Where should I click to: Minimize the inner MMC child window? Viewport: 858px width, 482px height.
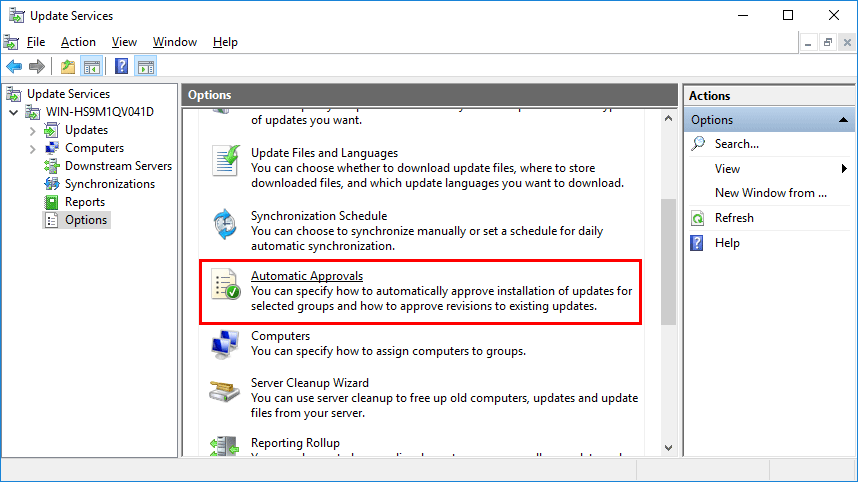(x=808, y=42)
